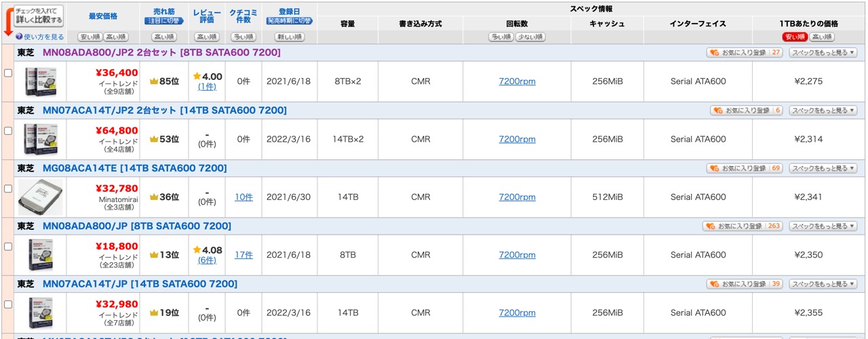868x339 pixels.
Task: Click 7200rpm link in ¥36,400 row
Action: (x=517, y=81)
